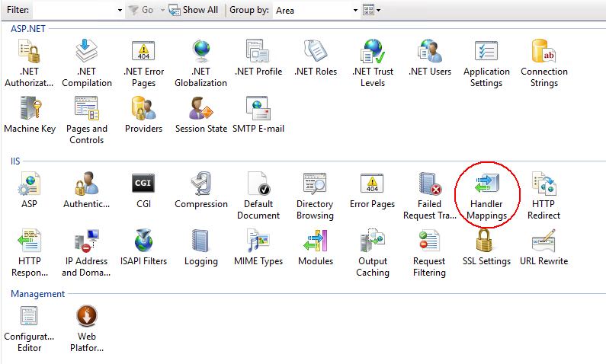Image resolution: width=606 pixels, height=364 pixels.
Task: Open the Configuration Editor
Action: [x=29, y=328]
